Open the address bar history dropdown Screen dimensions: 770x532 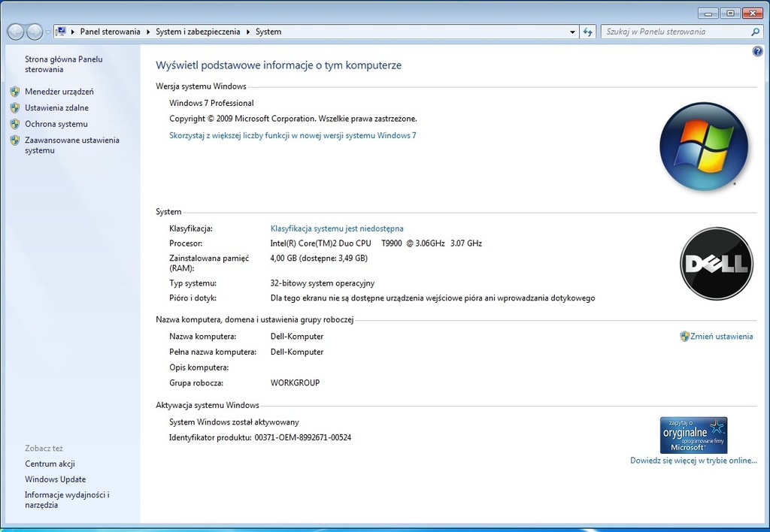(x=572, y=32)
